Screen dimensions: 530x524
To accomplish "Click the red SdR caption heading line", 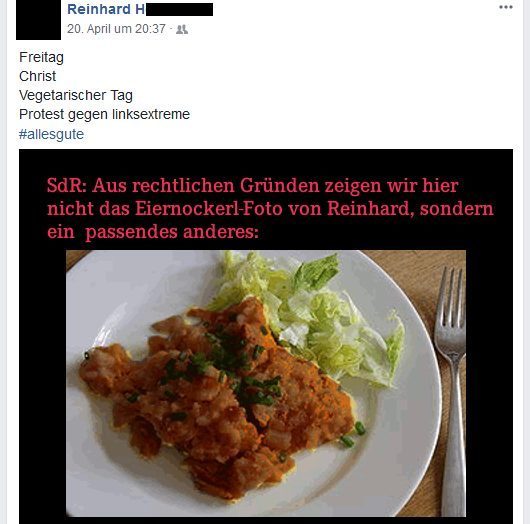I will click(x=252, y=186).
